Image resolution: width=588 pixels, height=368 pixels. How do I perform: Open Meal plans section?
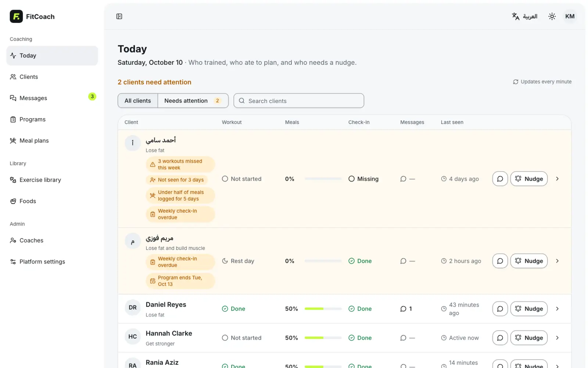point(52,141)
